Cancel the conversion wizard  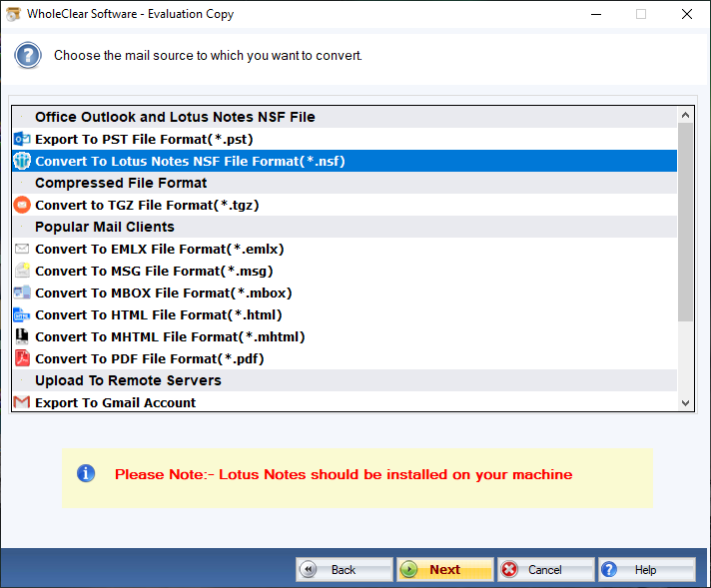[546, 569]
